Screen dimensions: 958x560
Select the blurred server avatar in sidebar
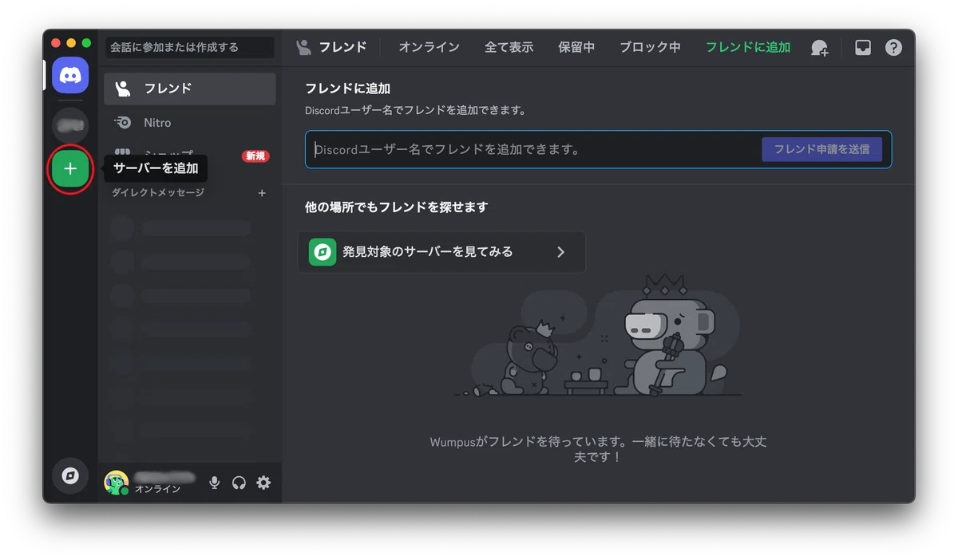point(70,125)
